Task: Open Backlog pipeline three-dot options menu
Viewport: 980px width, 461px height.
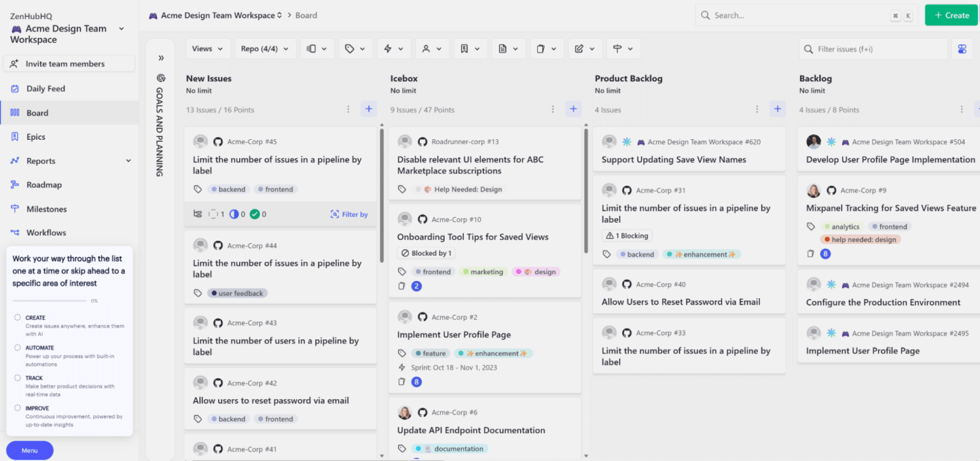Action: (962, 109)
